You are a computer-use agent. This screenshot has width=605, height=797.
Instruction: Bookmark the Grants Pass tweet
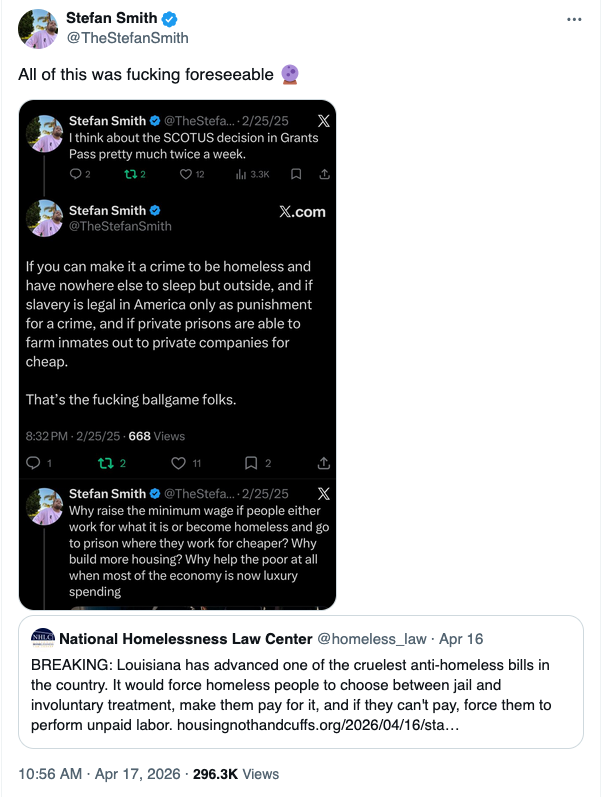(295, 174)
